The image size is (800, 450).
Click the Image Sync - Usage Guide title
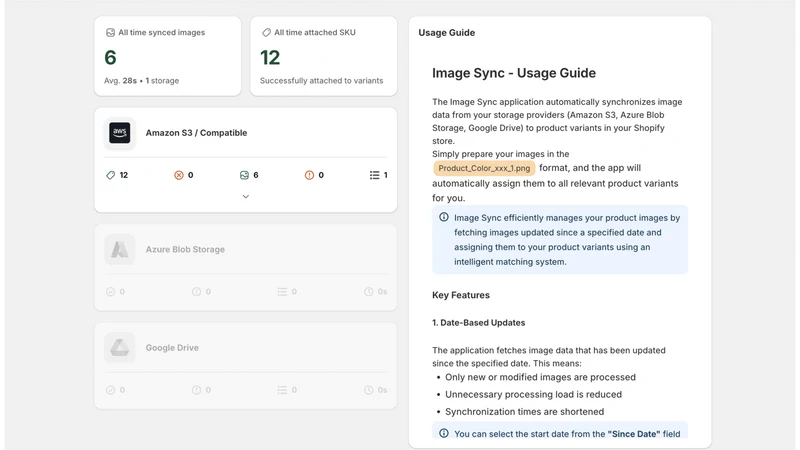coord(514,73)
